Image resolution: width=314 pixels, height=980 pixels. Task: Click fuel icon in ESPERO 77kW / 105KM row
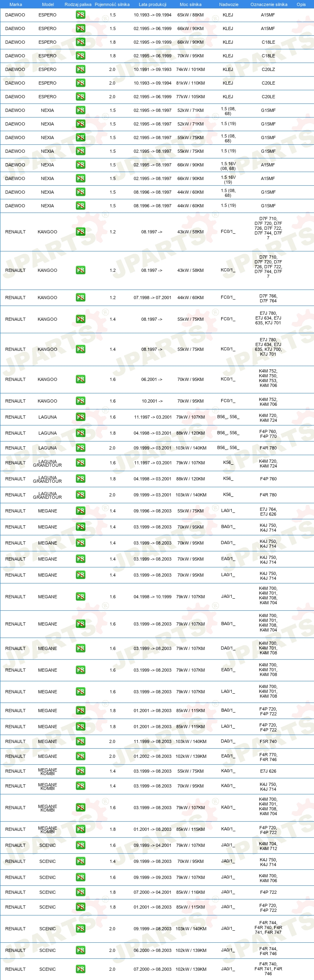click(x=80, y=97)
